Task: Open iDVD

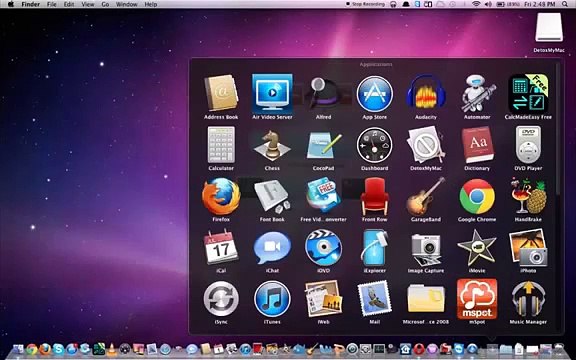Action: click(323, 248)
